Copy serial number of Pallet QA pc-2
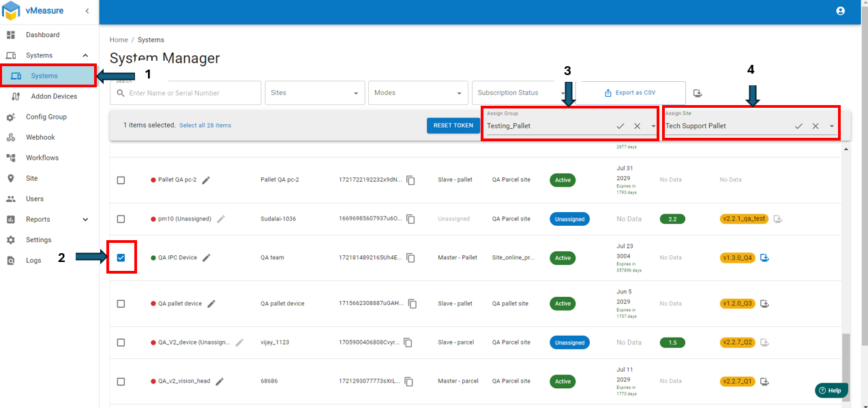 click(x=410, y=180)
